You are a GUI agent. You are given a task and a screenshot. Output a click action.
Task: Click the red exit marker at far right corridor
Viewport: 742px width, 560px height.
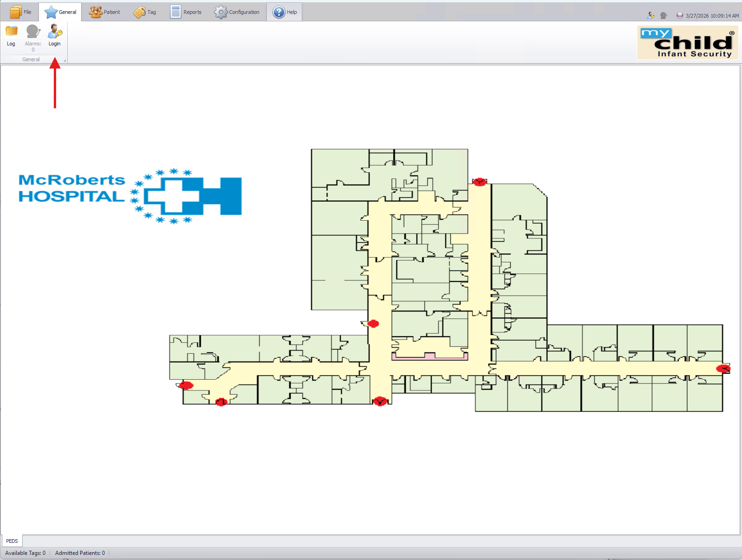[723, 369]
